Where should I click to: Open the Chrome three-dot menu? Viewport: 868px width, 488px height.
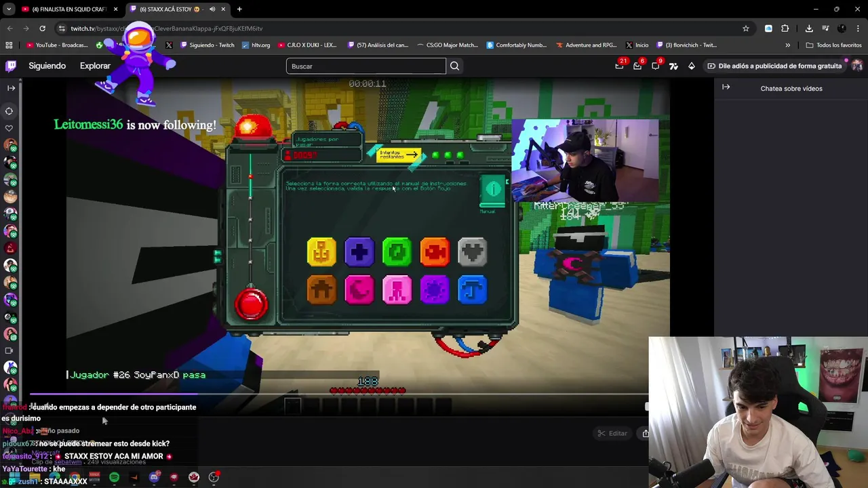coord(859,28)
